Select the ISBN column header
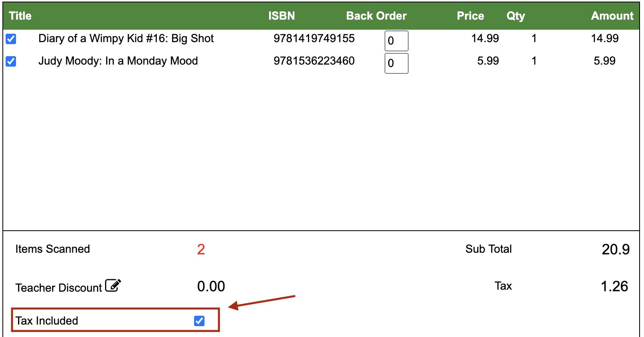The width and height of the screenshot is (644, 337). pyautogui.click(x=281, y=16)
